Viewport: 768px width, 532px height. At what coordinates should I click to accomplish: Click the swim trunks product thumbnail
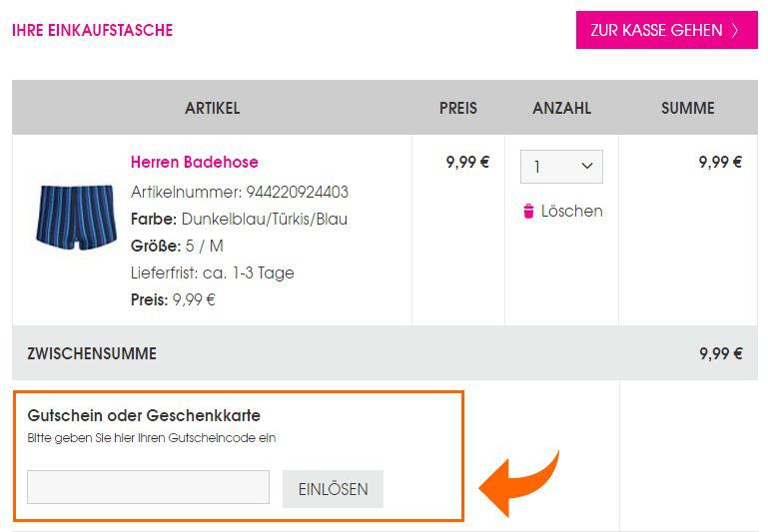(x=77, y=217)
